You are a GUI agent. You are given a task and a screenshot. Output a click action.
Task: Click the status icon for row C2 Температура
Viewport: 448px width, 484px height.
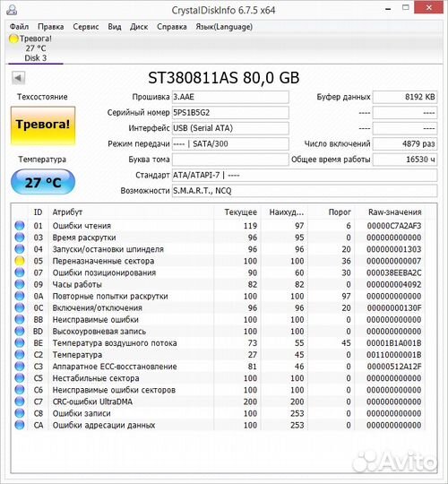pyautogui.click(x=20, y=354)
